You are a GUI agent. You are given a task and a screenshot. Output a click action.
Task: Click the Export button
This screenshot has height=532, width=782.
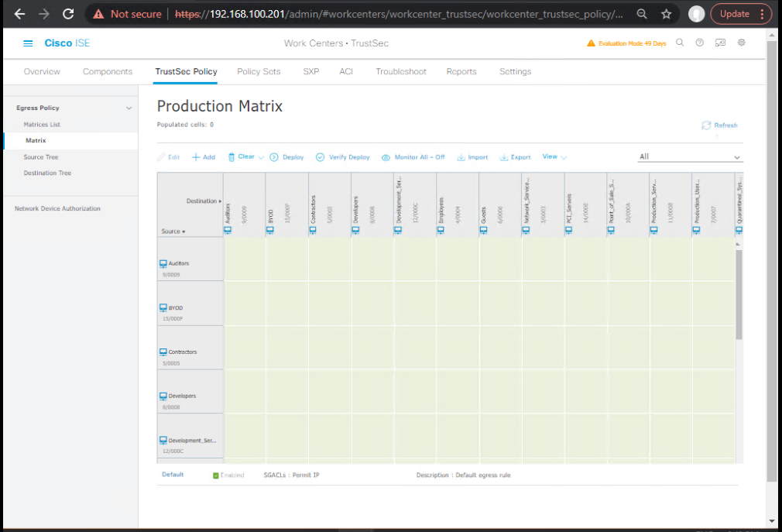coord(515,157)
